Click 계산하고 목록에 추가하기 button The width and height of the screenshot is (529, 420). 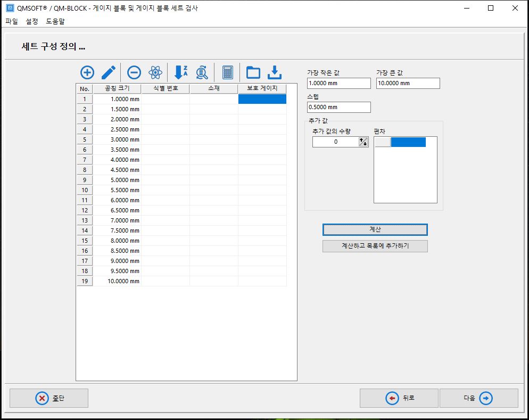(x=375, y=246)
